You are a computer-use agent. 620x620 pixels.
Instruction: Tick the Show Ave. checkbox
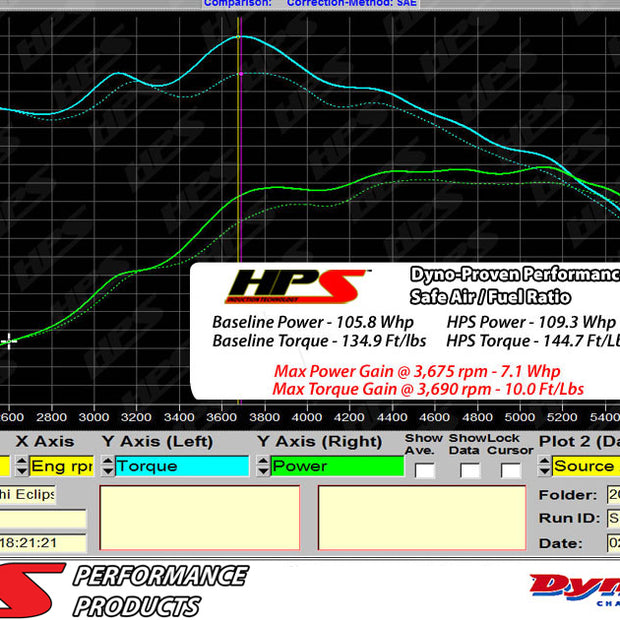click(425, 471)
